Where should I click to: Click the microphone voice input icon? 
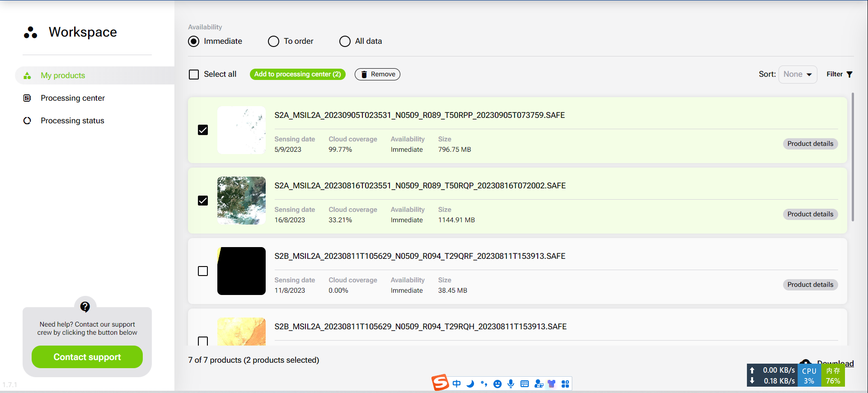click(x=511, y=384)
